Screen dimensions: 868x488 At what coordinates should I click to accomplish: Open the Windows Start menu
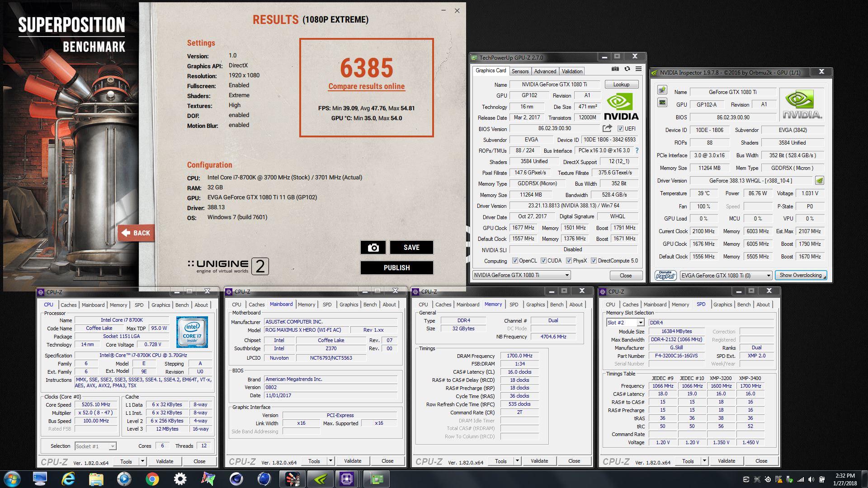12,479
